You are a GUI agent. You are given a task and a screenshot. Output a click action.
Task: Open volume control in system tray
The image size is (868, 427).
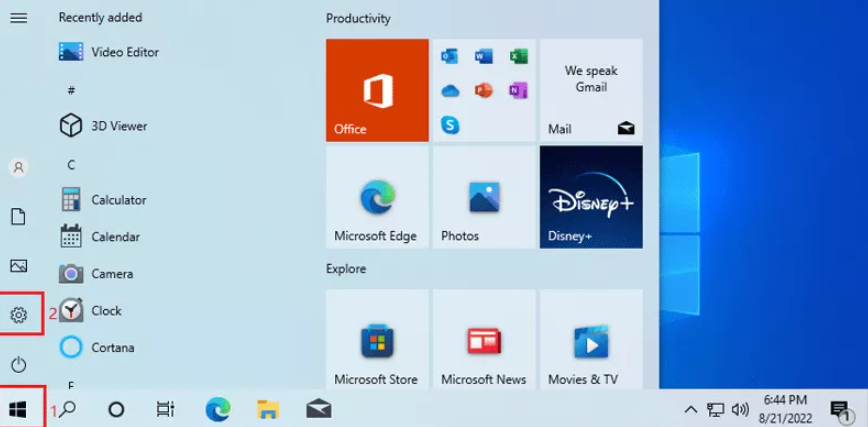(x=740, y=410)
